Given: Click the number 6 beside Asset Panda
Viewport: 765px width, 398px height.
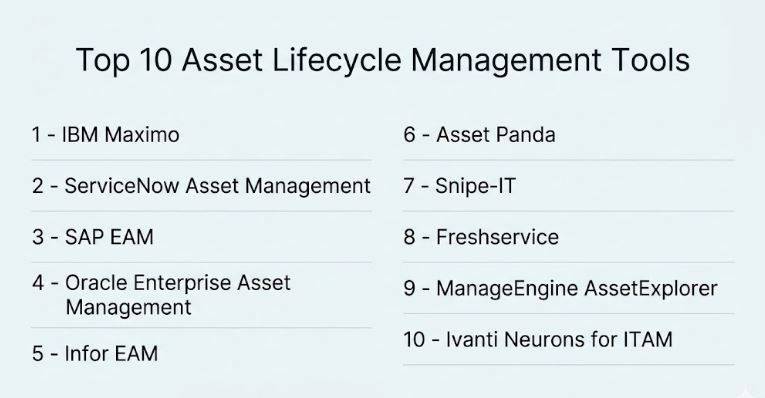Looking at the screenshot, I should [x=409, y=135].
